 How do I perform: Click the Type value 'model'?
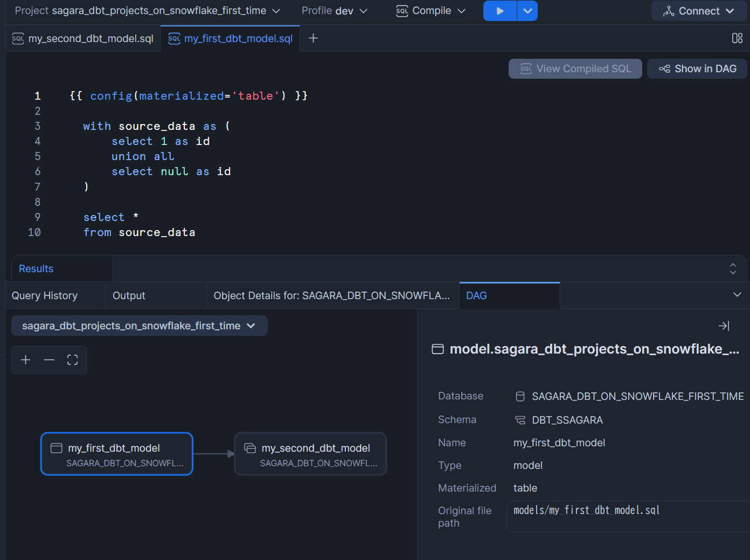pyautogui.click(x=528, y=465)
